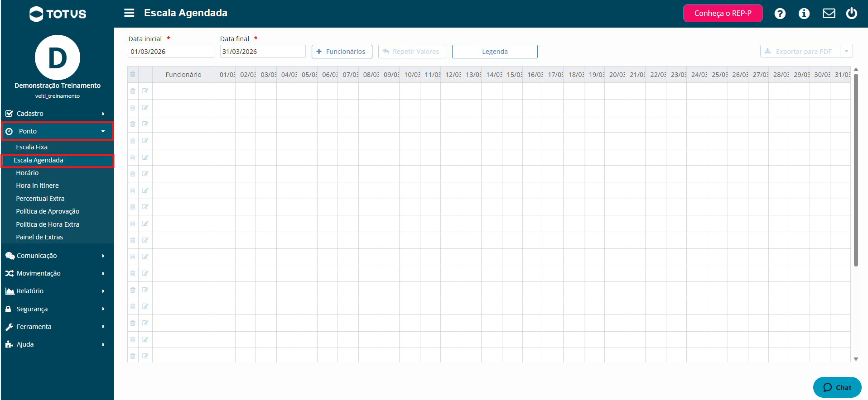Click the Ponto clock icon

9,131
